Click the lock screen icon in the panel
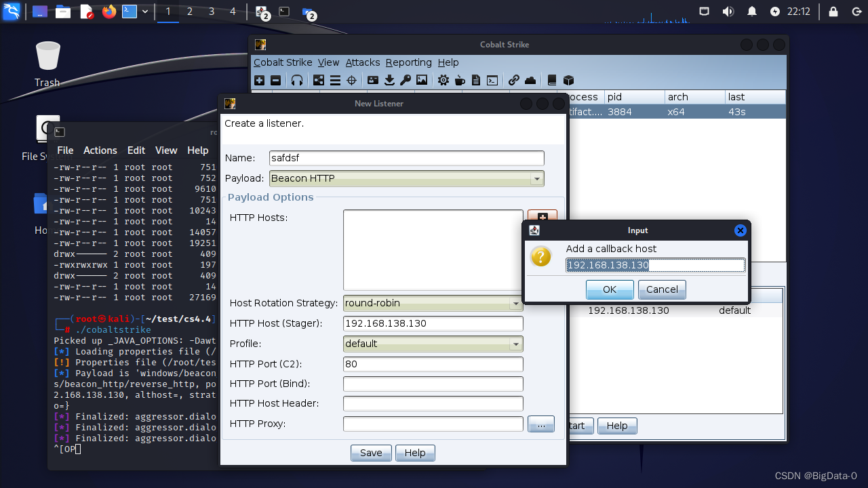Screen dimensions: 868x488 click(x=833, y=12)
